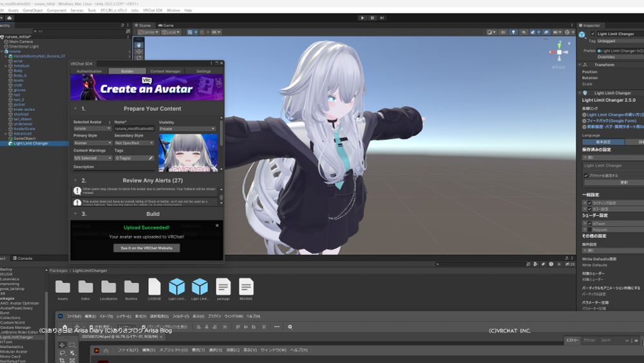This screenshot has width=644, height=363.
Task: Select the Move tool in scene overlay
Action: [139, 52]
